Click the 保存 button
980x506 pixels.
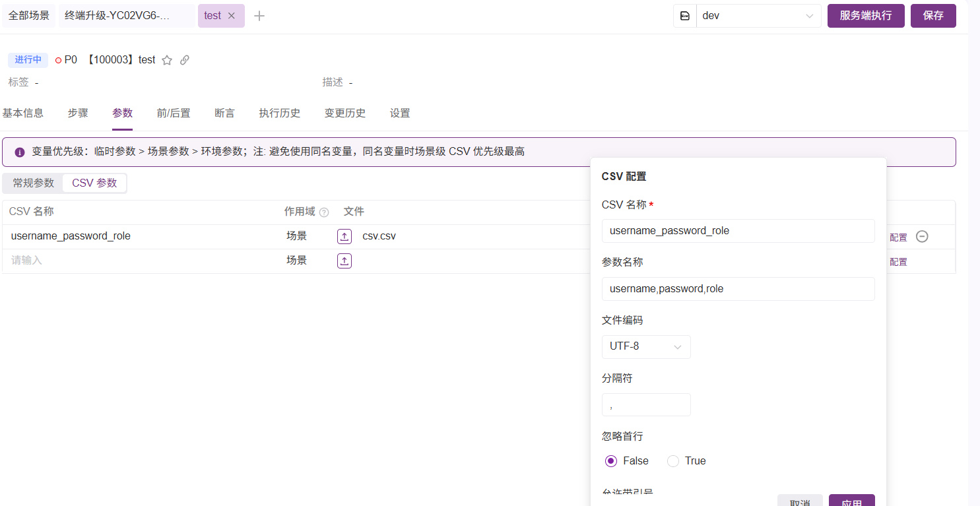[x=933, y=16]
